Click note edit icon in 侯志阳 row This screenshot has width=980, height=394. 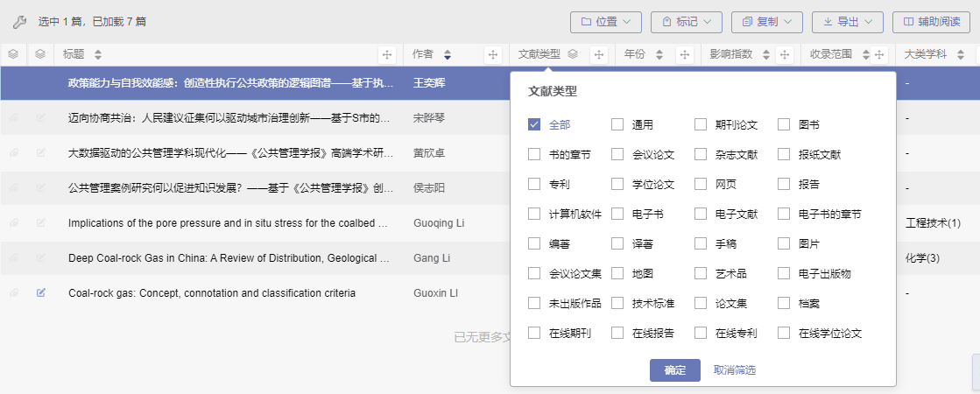click(40, 187)
